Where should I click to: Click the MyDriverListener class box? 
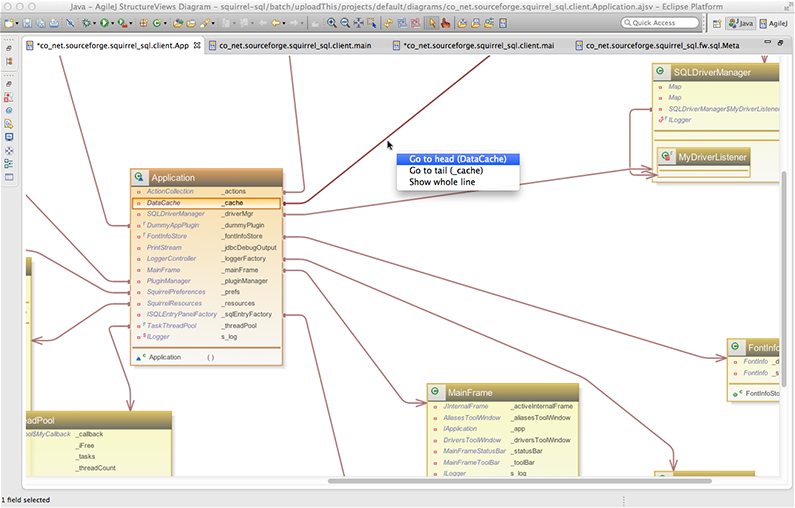click(704, 161)
